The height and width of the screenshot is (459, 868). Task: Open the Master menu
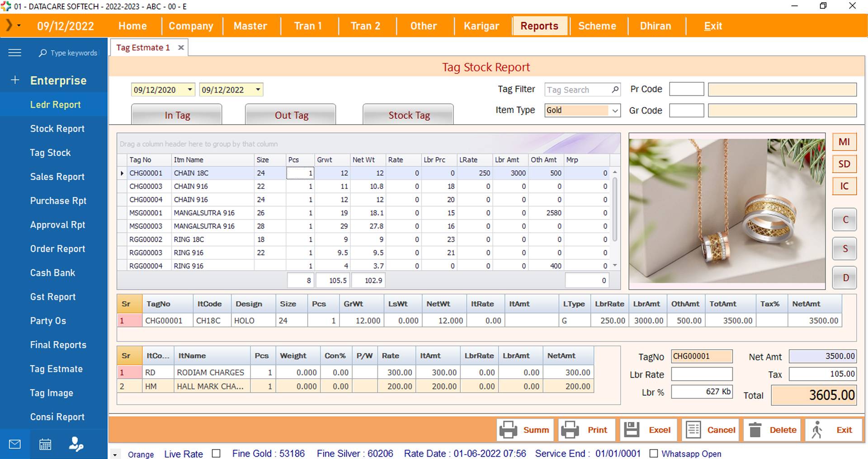pos(250,26)
